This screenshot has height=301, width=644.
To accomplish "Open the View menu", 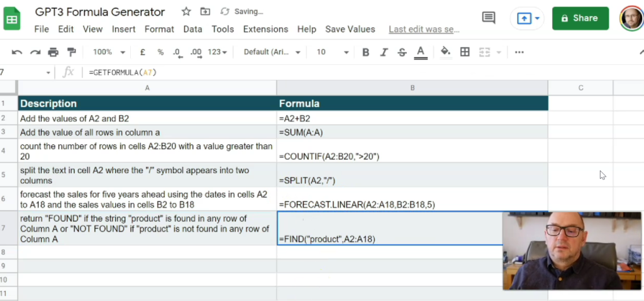I will [92, 29].
